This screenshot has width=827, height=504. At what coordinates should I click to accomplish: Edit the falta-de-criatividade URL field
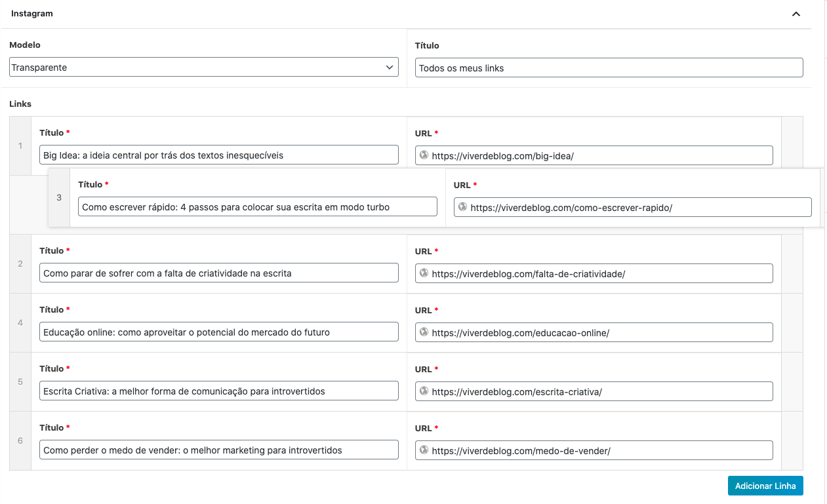594,273
